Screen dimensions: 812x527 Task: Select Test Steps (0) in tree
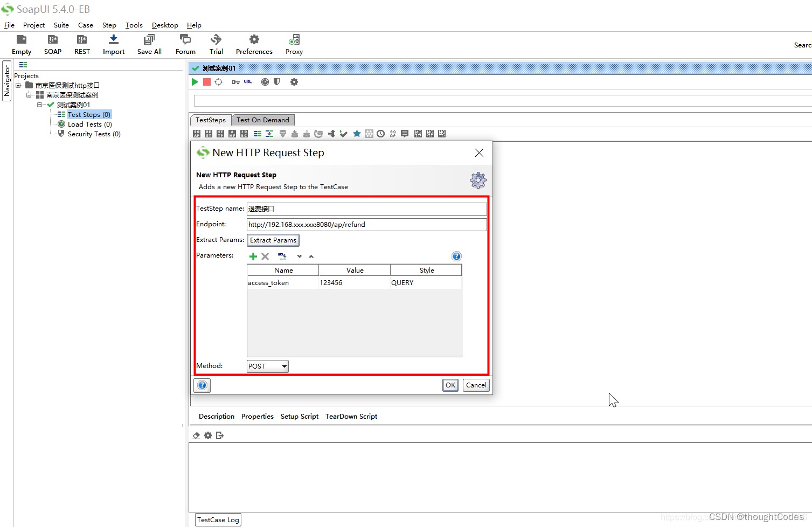pyautogui.click(x=89, y=115)
